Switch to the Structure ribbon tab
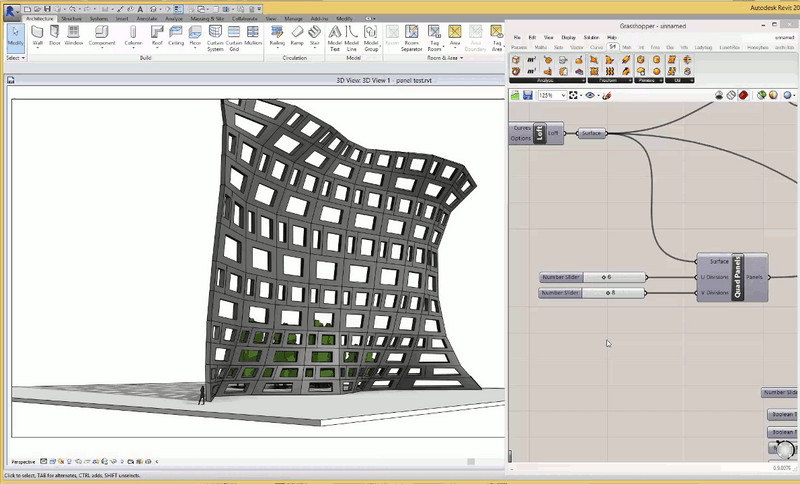This screenshot has width=800, height=484. (71, 18)
